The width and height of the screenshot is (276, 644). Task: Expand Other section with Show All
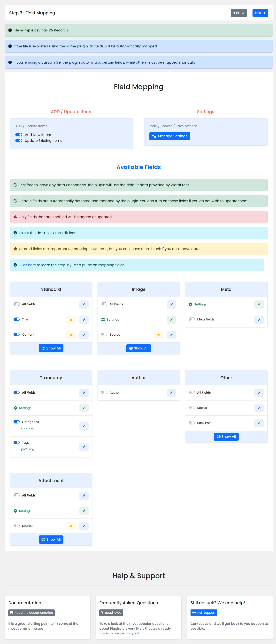(x=226, y=437)
